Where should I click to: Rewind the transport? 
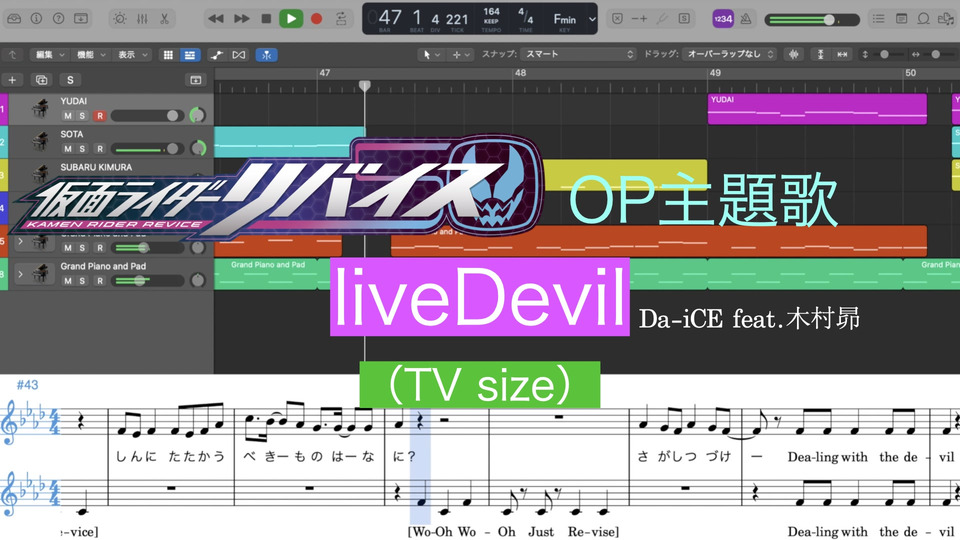point(216,18)
